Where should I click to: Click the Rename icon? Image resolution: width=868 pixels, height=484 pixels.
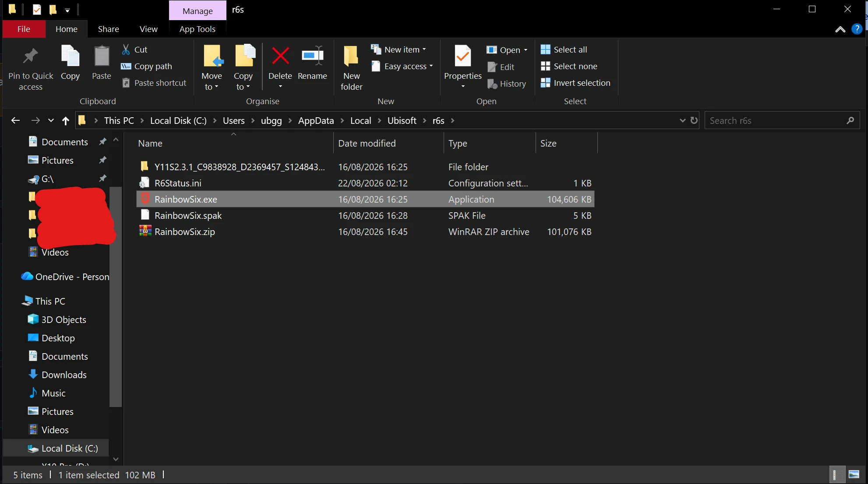(312, 56)
